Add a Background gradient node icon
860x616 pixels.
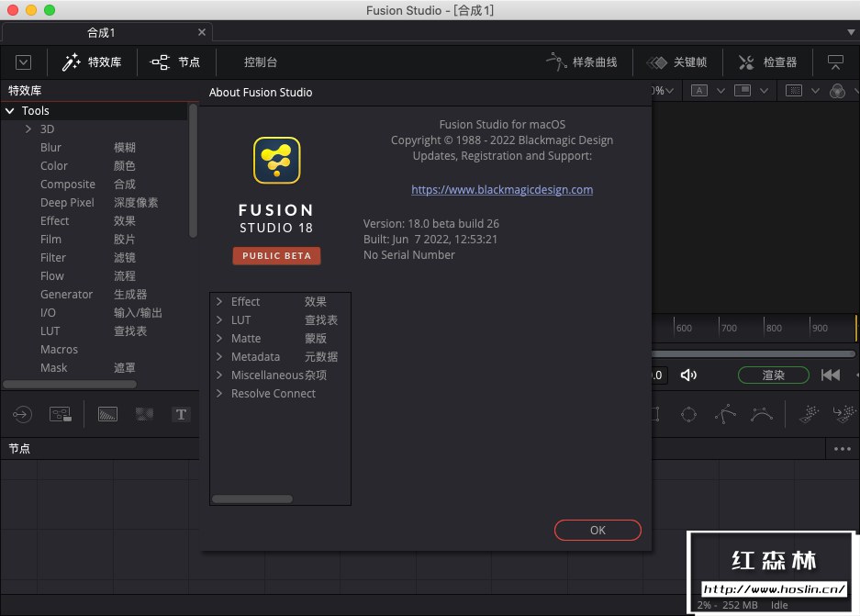[x=107, y=414]
